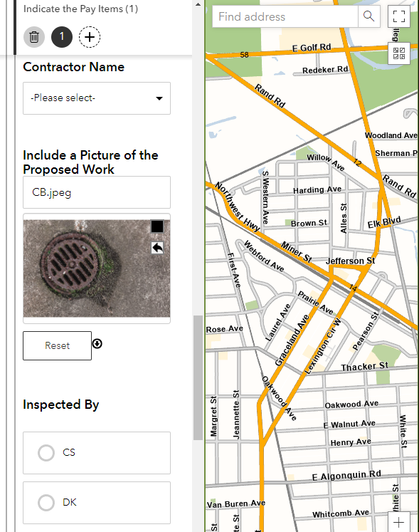Open the basemap gallery icon
Screen dimensions: 419x532
pyautogui.click(x=399, y=53)
